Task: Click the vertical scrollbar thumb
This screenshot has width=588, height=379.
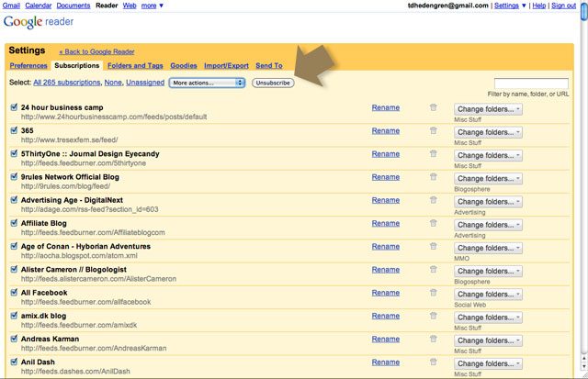Action: click(584, 11)
